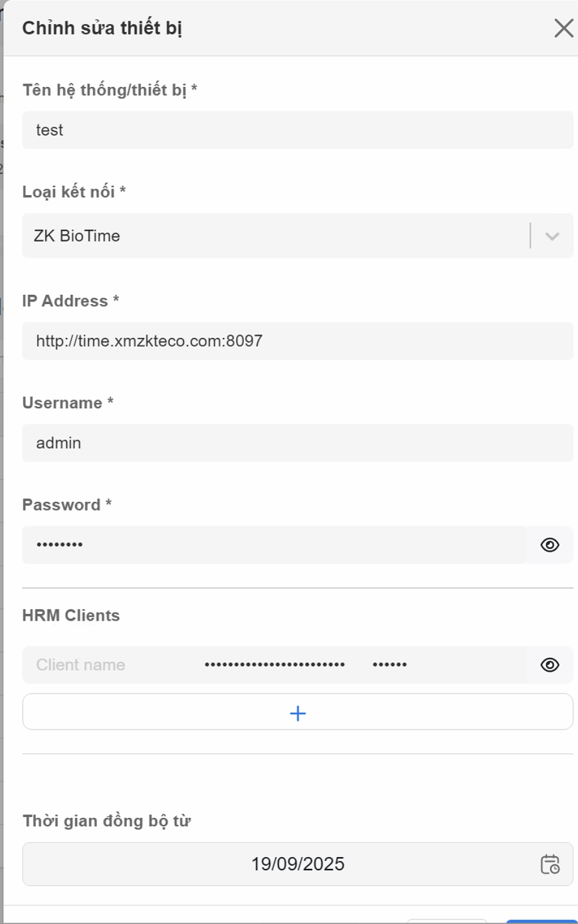Click the white outlined button at bottom
This screenshot has width=578, height=924.
(446, 921)
